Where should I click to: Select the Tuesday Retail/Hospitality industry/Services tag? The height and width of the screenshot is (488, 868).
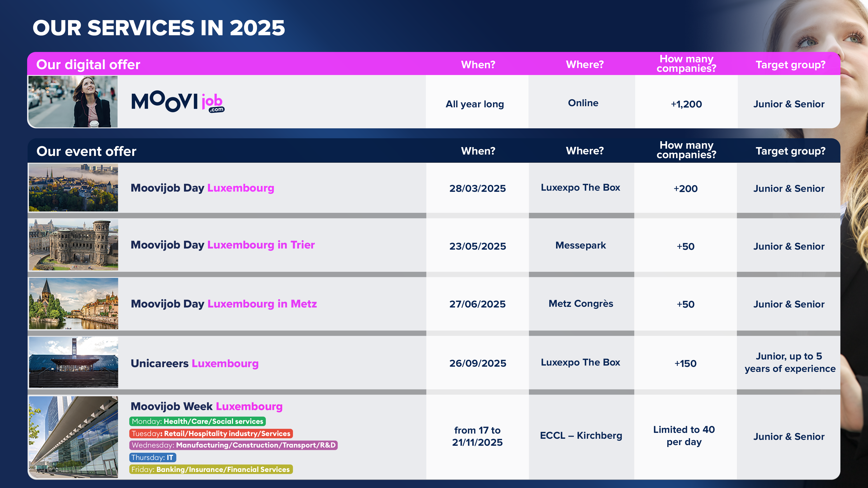pos(211,434)
